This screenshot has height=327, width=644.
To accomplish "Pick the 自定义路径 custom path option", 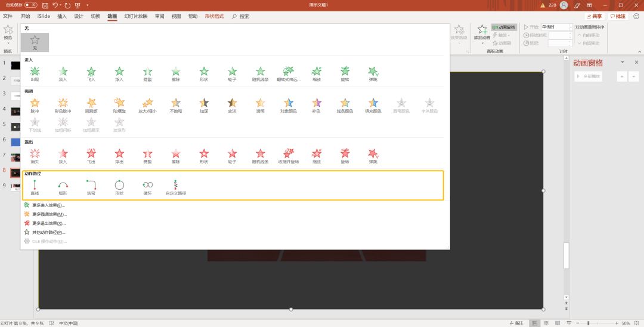I will (176, 187).
